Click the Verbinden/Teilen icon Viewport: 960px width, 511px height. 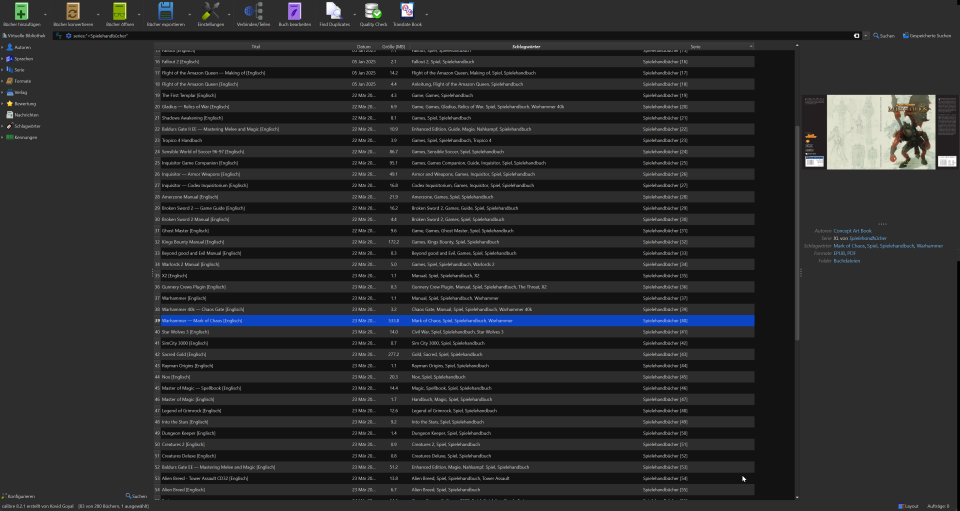click(253, 12)
